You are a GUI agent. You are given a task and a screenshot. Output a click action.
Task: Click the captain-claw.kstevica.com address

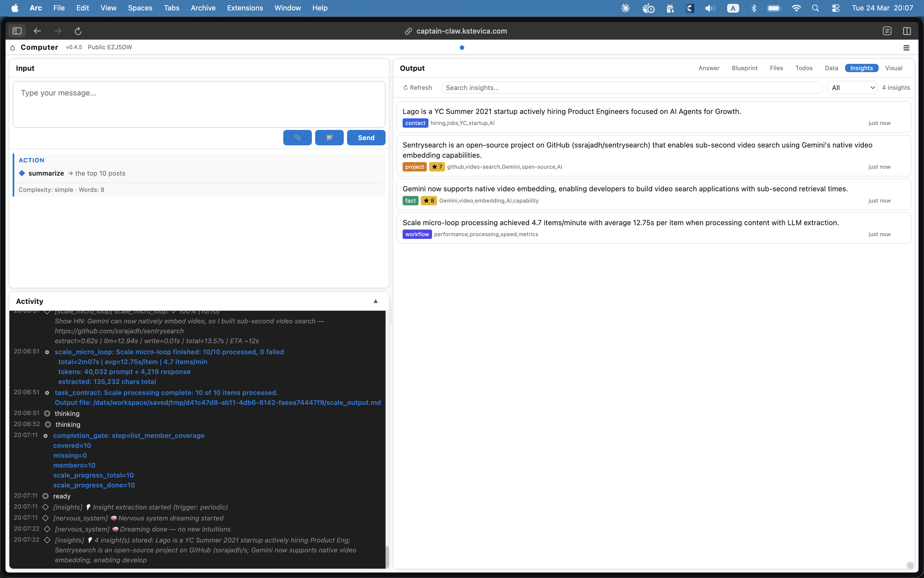pyautogui.click(x=462, y=31)
